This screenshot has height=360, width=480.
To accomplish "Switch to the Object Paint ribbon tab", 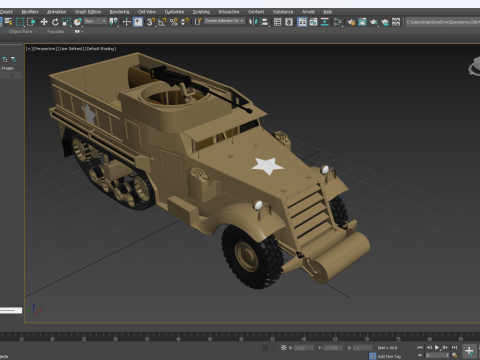I will pyautogui.click(x=21, y=31).
